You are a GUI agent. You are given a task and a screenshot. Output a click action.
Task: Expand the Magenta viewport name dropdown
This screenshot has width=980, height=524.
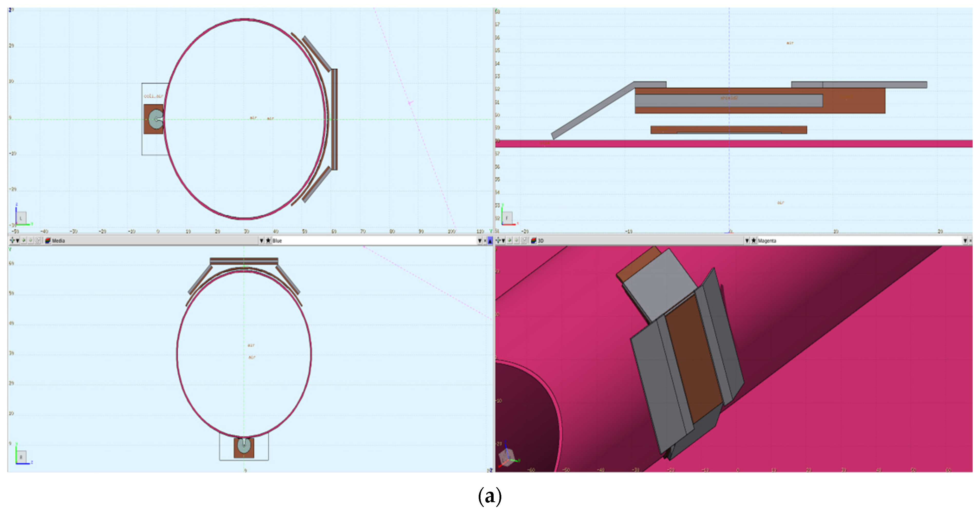point(965,241)
